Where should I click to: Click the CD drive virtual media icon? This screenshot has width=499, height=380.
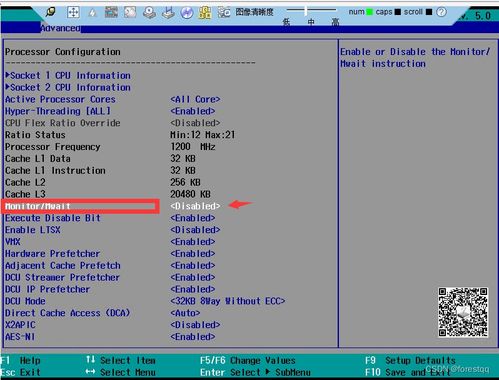pyautogui.click(x=149, y=13)
